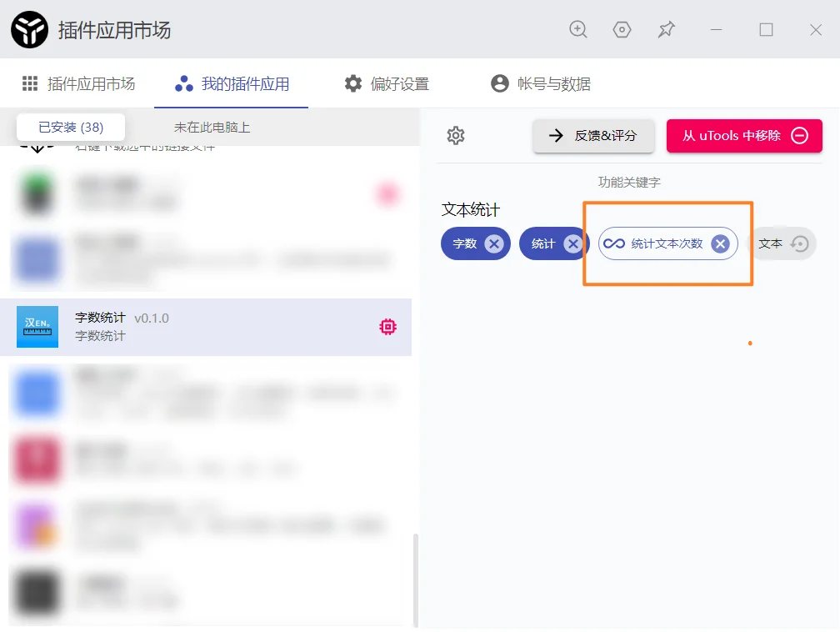Go to the 帐号与数据 tab
This screenshot has width=840, height=632.
click(542, 83)
